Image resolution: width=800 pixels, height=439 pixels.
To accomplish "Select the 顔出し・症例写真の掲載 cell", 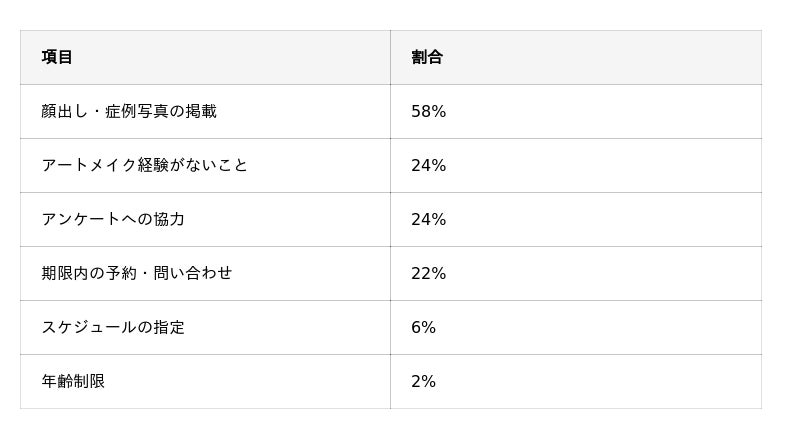I will pyautogui.click(x=129, y=111).
